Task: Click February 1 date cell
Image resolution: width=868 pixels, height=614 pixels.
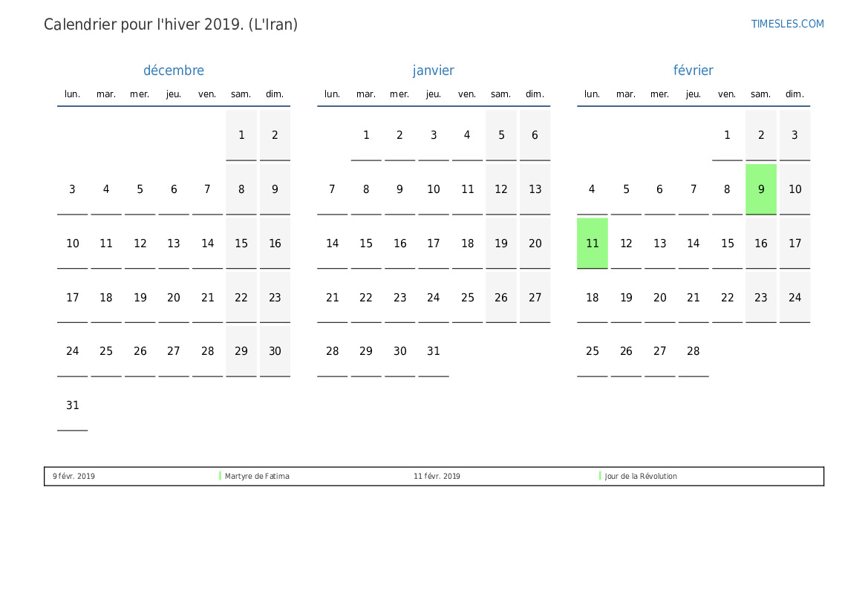Action: [727, 135]
